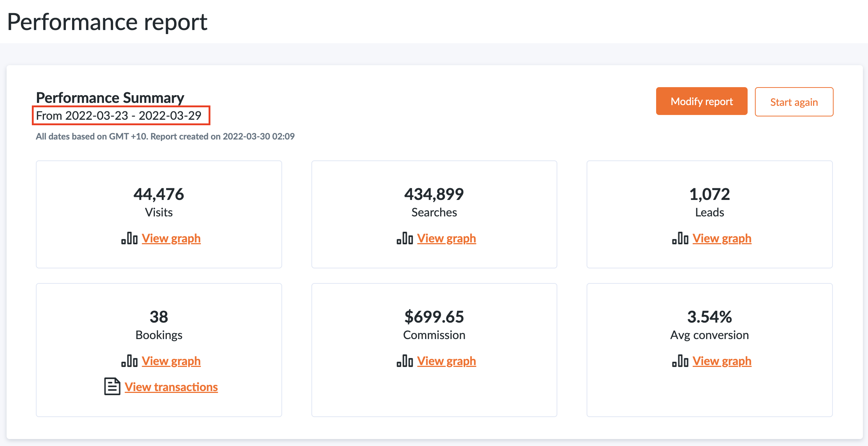Viewport: 868px width, 446px height.
Task: Click the document icon beside View transactions
Action: coord(112,387)
